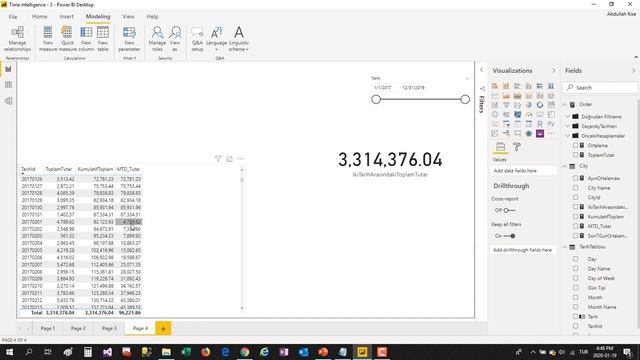Toggle Cross-report drillthrough switch
The height and width of the screenshot is (360, 640).
click(509, 210)
